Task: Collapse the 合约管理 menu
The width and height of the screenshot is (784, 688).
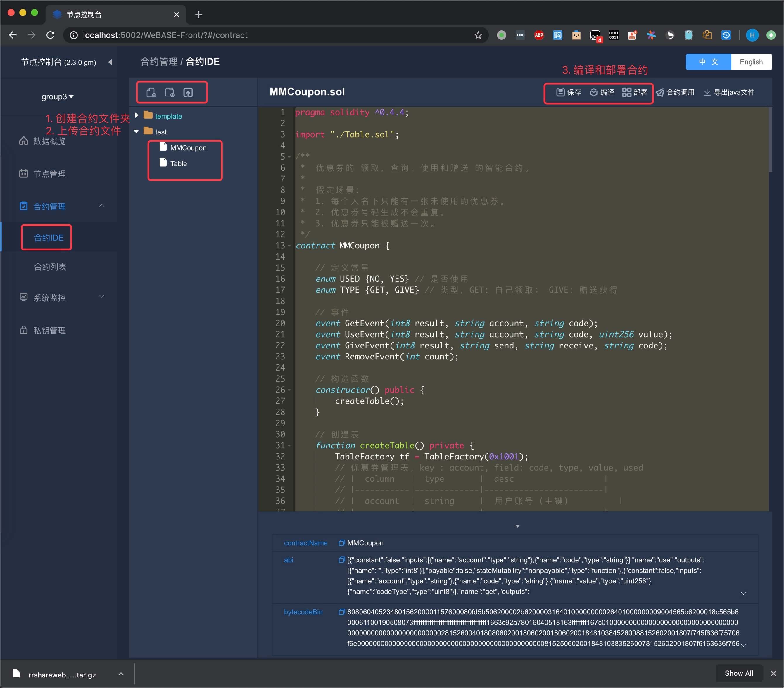Action: 102,206
